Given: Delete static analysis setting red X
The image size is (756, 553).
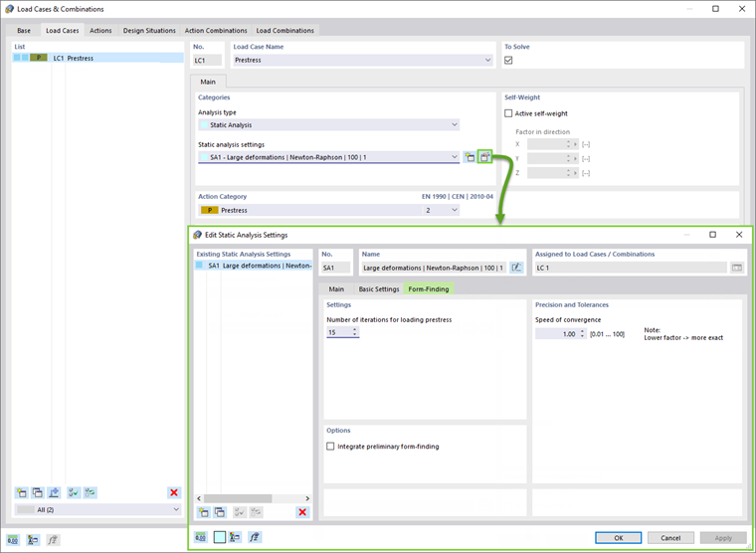Looking at the screenshot, I should tap(302, 512).
